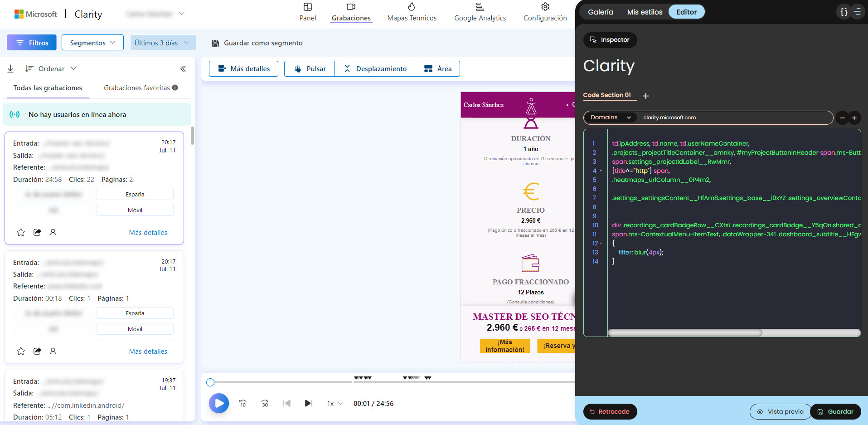Collapse the recordings list sidebar
Screen dimensions: 868x425
click(x=183, y=69)
